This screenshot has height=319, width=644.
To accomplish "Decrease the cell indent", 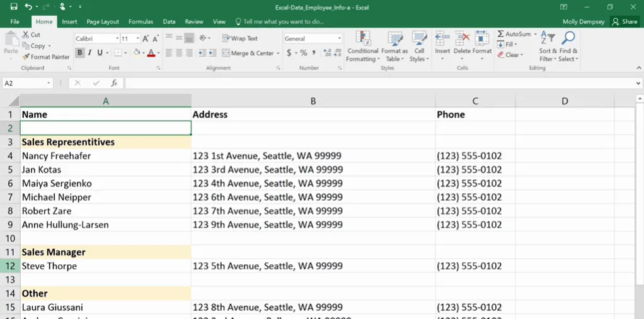I will coord(202,53).
